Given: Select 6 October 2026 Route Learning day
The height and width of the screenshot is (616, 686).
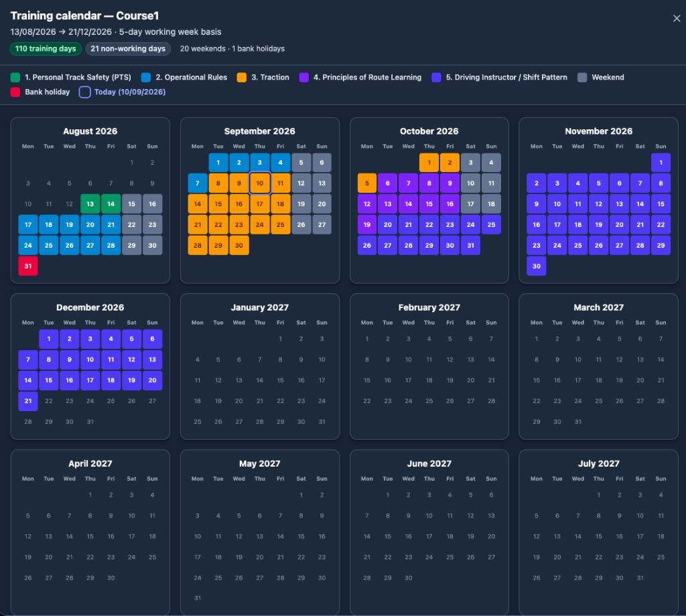Looking at the screenshot, I should (388, 183).
